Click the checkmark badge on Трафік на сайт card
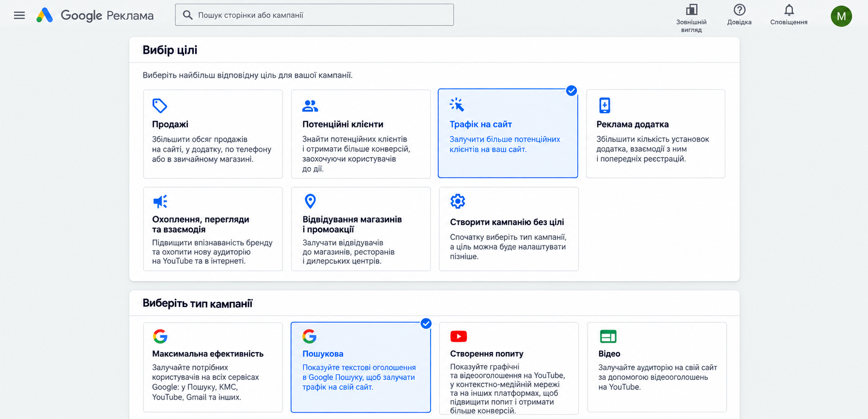The height and width of the screenshot is (419, 868). pyautogui.click(x=571, y=90)
